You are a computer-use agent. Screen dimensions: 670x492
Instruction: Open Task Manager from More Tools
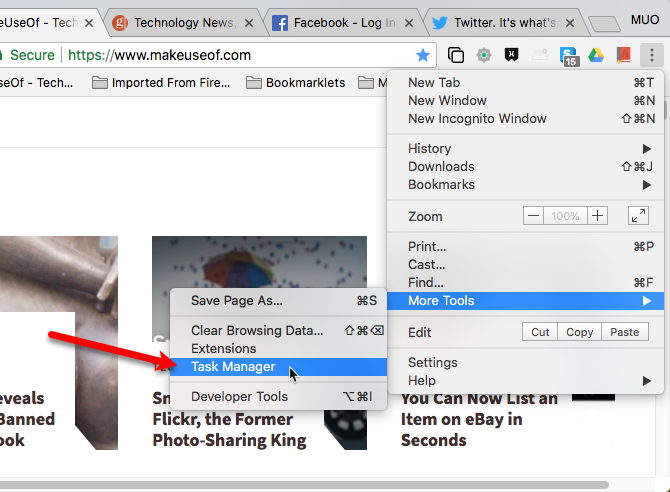[x=279, y=367]
